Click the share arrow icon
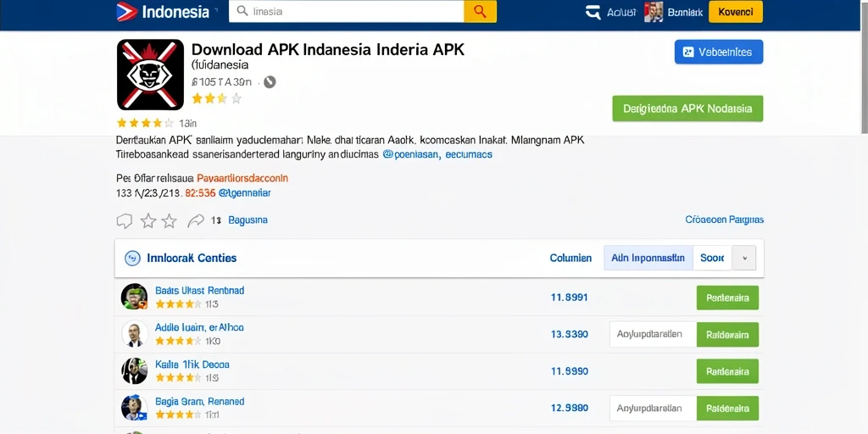868x434 pixels. tap(196, 221)
